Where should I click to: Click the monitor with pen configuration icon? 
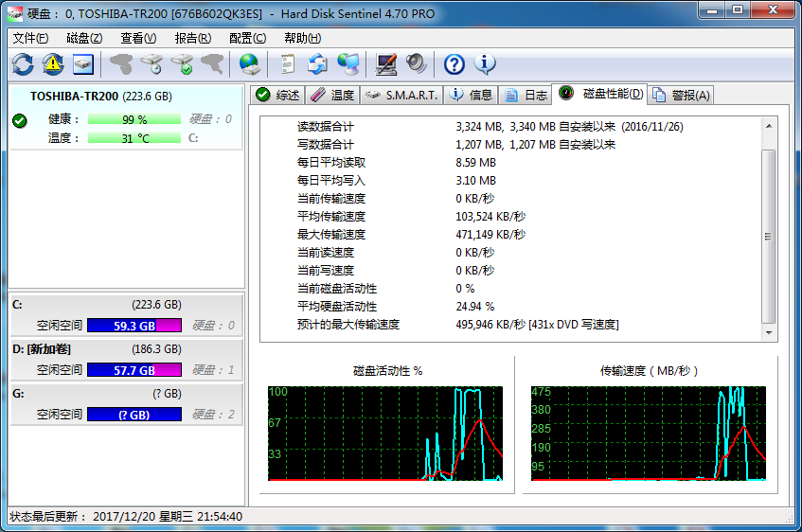click(385, 64)
